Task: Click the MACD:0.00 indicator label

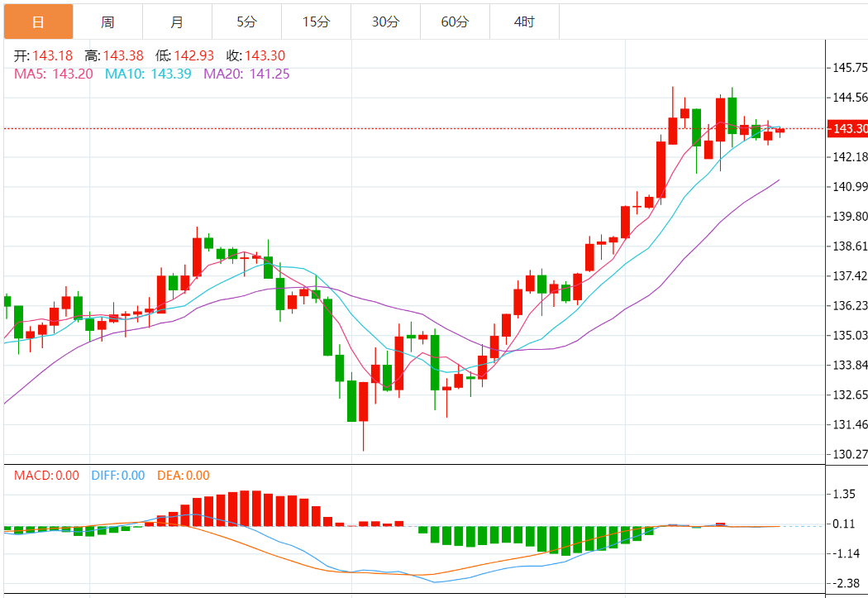Action: coord(46,476)
